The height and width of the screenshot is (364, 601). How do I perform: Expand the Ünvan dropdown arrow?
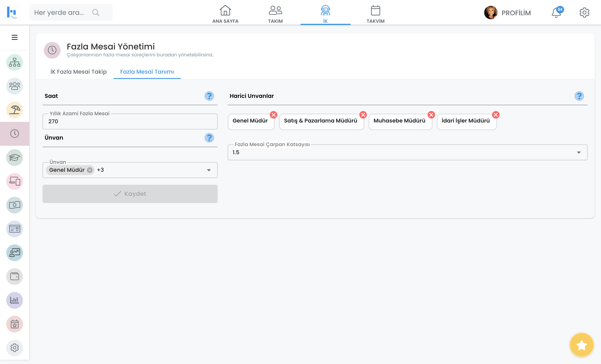pos(209,170)
